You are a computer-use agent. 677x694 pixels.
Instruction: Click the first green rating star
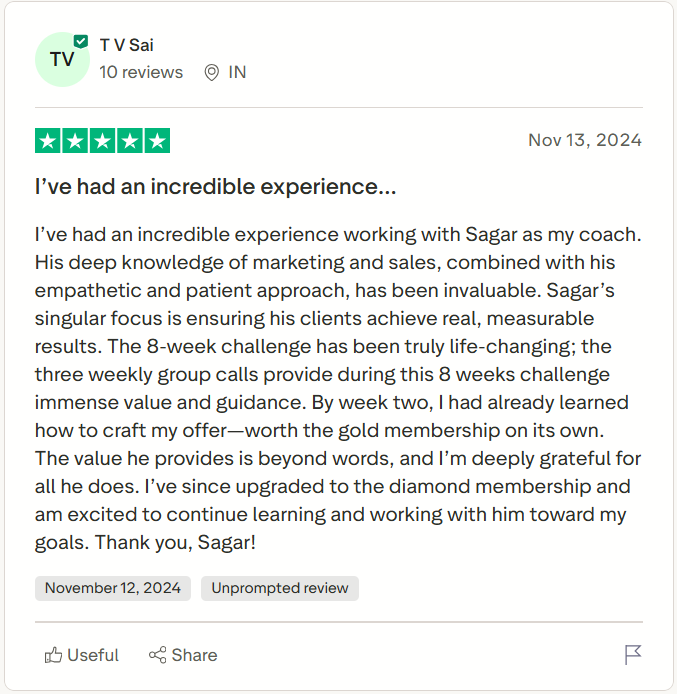[x=48, y=141]
